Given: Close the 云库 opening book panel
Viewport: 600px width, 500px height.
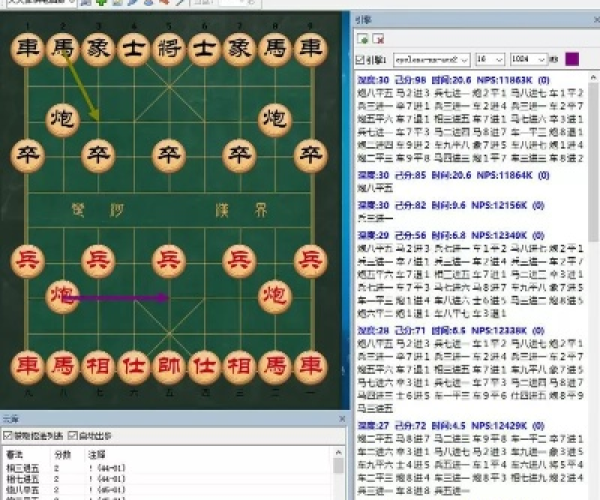Looking at the screenshot, I should 342,419.
